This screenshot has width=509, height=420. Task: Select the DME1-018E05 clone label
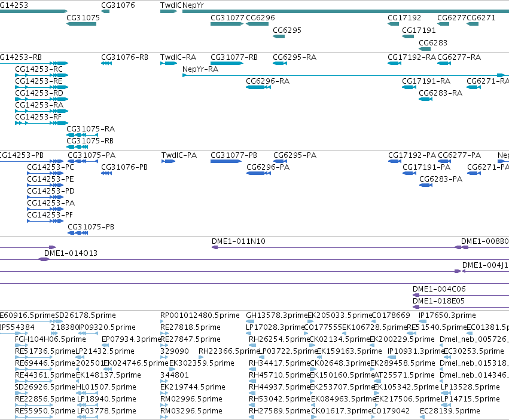tap(438, 301)
